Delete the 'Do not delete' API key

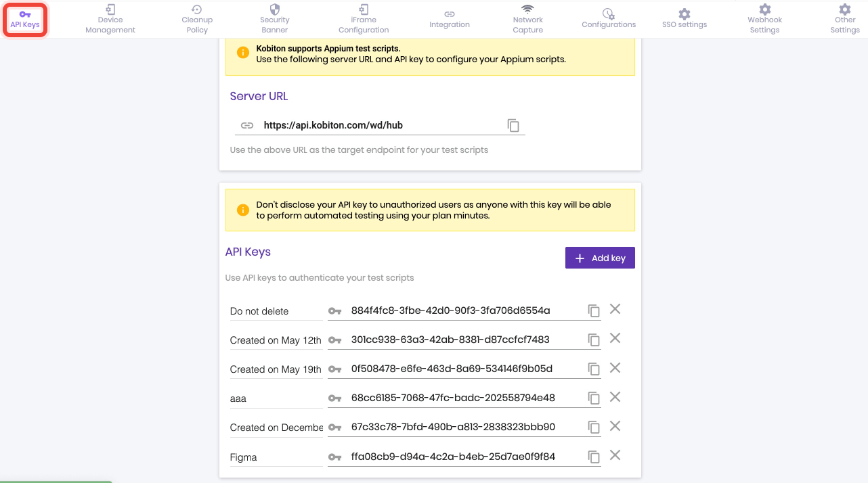click(615, 309)
